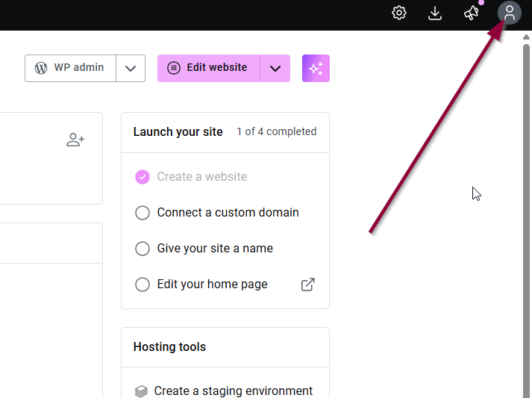Click external link icon beside Edit your home page
The height and width of the screenshot is (398, 532).
click(x=307, y=284)
